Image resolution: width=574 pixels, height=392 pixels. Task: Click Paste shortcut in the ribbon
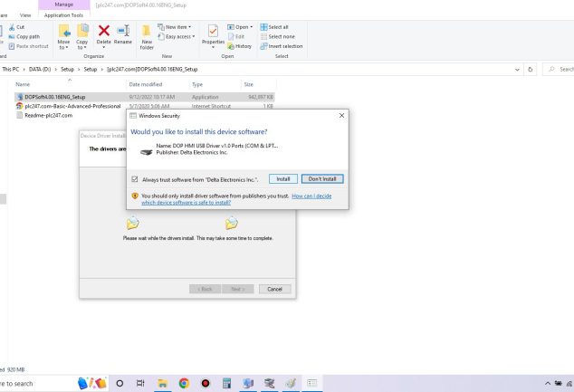29,46
